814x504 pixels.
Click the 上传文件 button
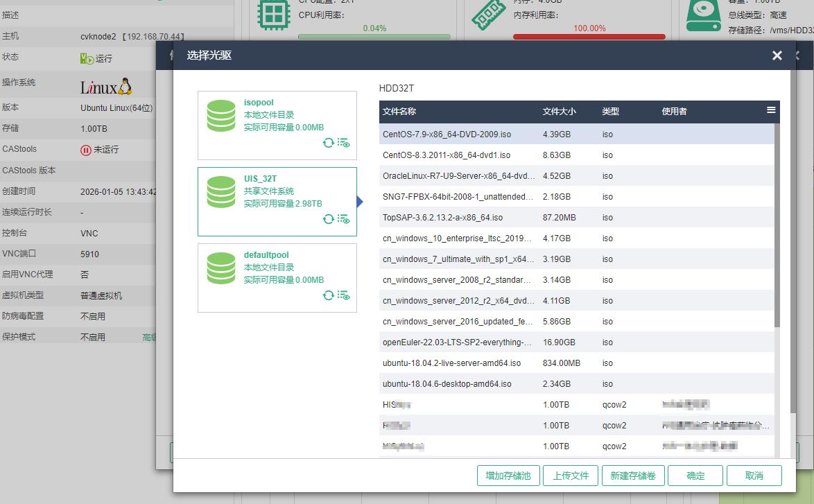pos(571,476)
